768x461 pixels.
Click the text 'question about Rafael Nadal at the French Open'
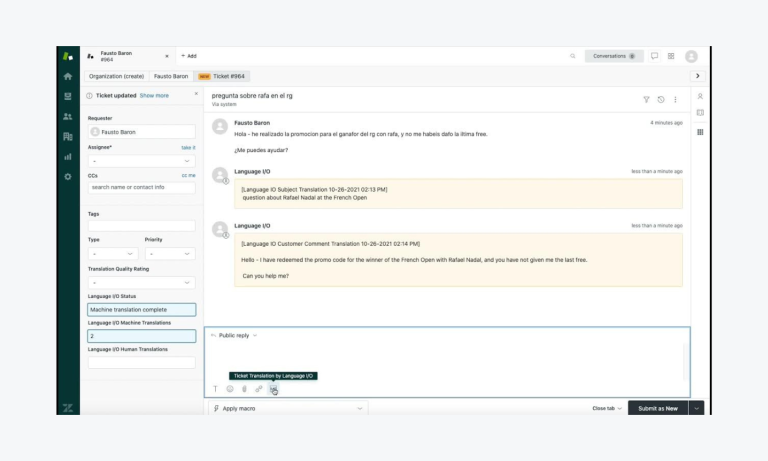(305, 198)
